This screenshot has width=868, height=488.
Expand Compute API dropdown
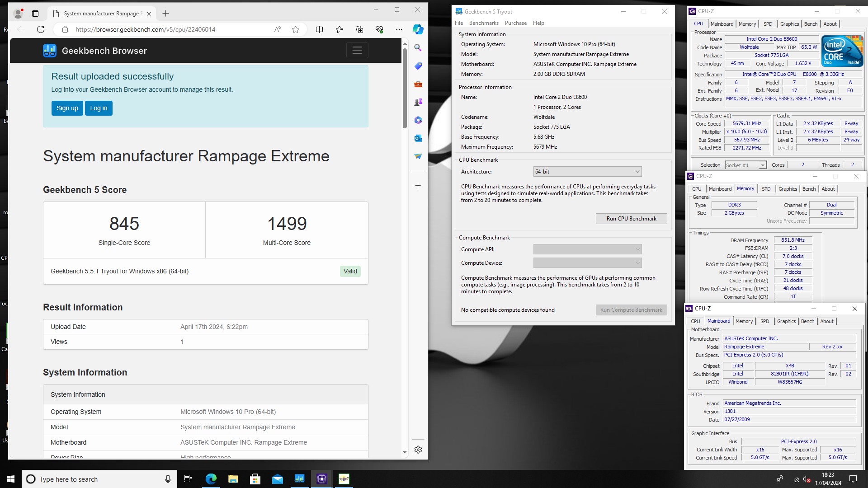[x=587, y=249]
